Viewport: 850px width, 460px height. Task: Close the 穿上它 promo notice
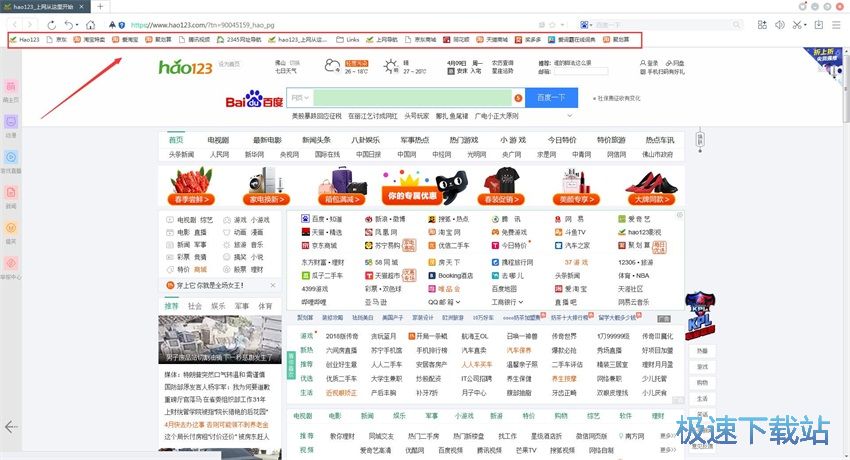point(273,285)
